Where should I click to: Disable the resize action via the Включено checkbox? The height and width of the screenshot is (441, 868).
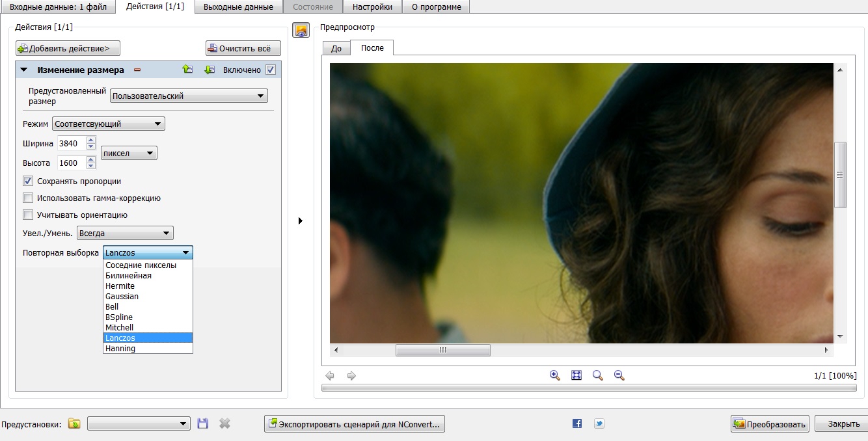click(x=271, y=70)
